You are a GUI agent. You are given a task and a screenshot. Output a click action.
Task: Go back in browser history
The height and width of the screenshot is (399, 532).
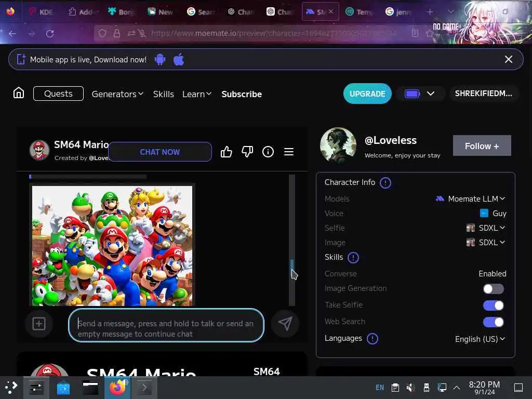(12, 34)
